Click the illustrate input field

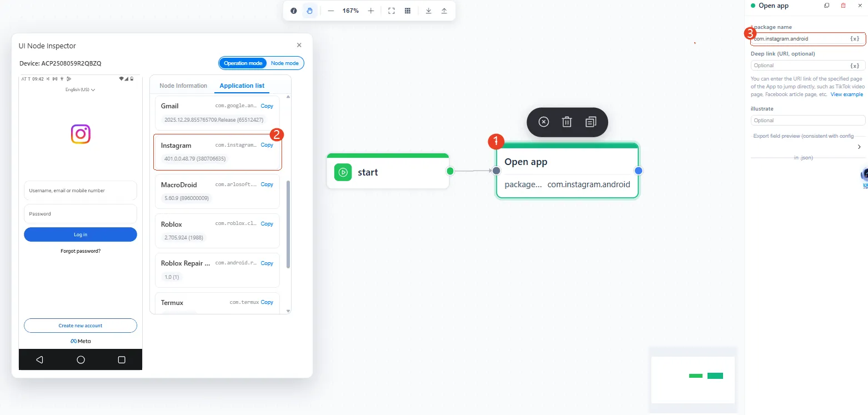click(x=808, y=121)
